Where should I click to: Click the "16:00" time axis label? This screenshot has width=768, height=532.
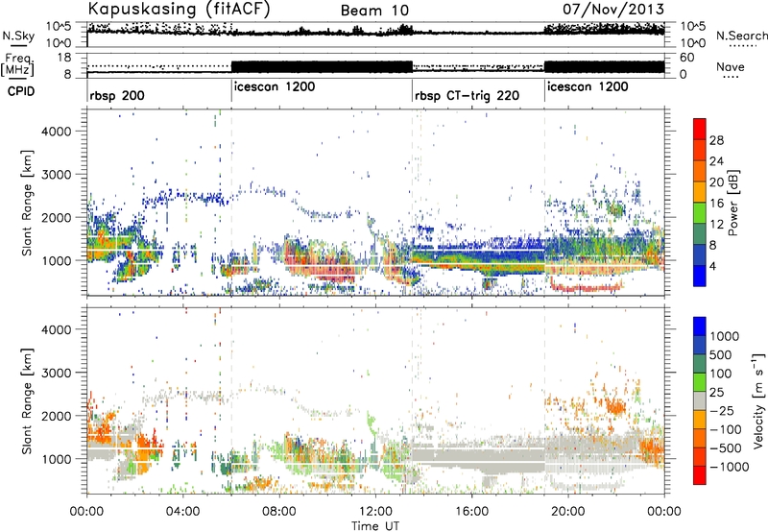click(x=471, y=511)
